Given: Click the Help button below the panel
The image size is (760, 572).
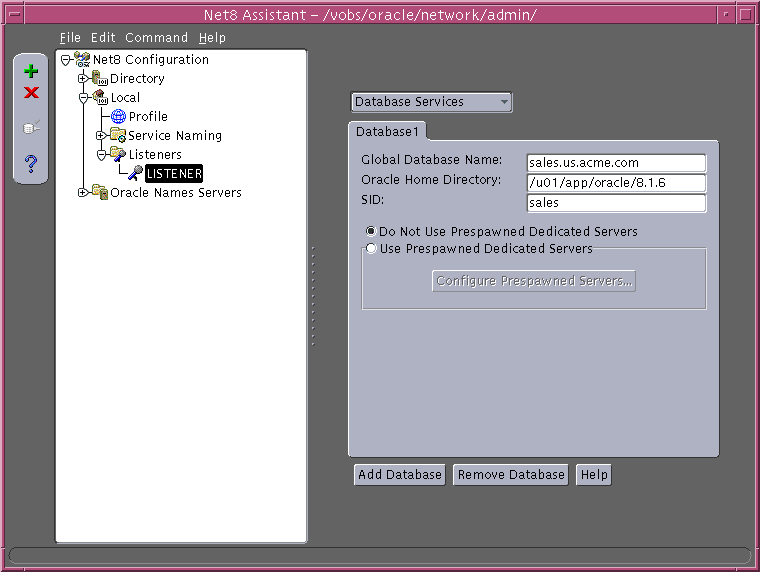Looking at the screenshot, I should click(x=594, y=475).
